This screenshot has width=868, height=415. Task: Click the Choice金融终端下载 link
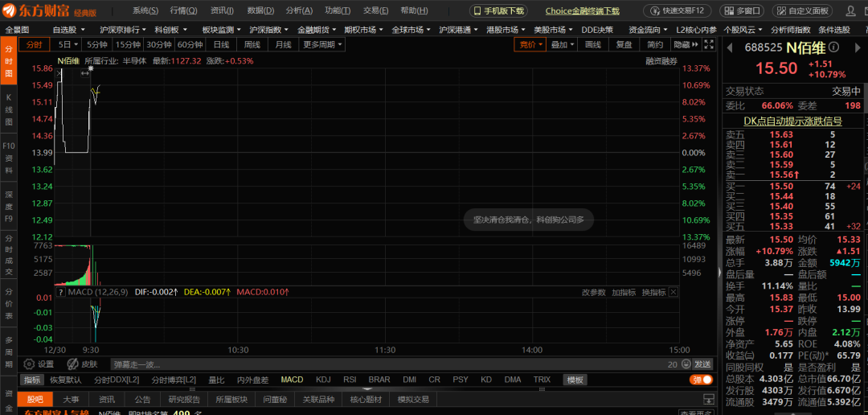[x=583, y=10]
